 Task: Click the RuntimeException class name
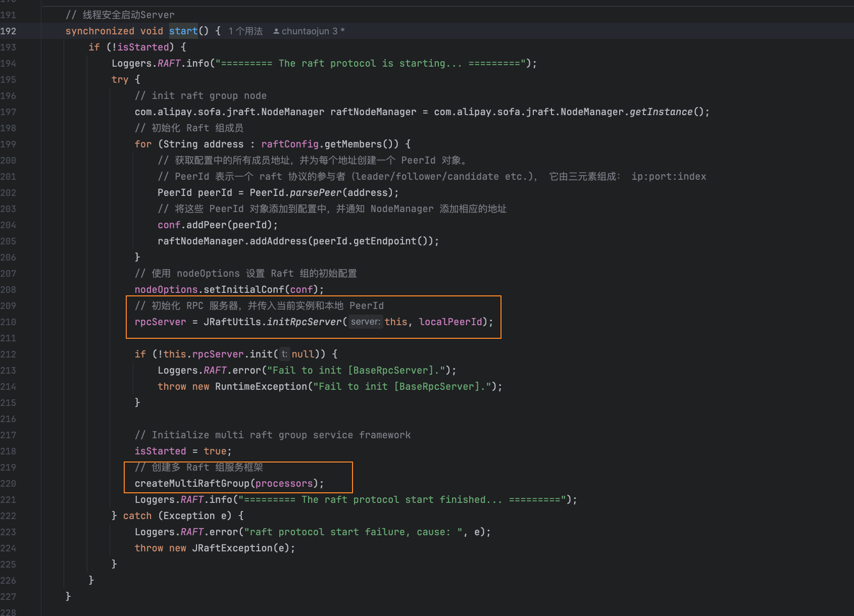click(x=261, y=387)
